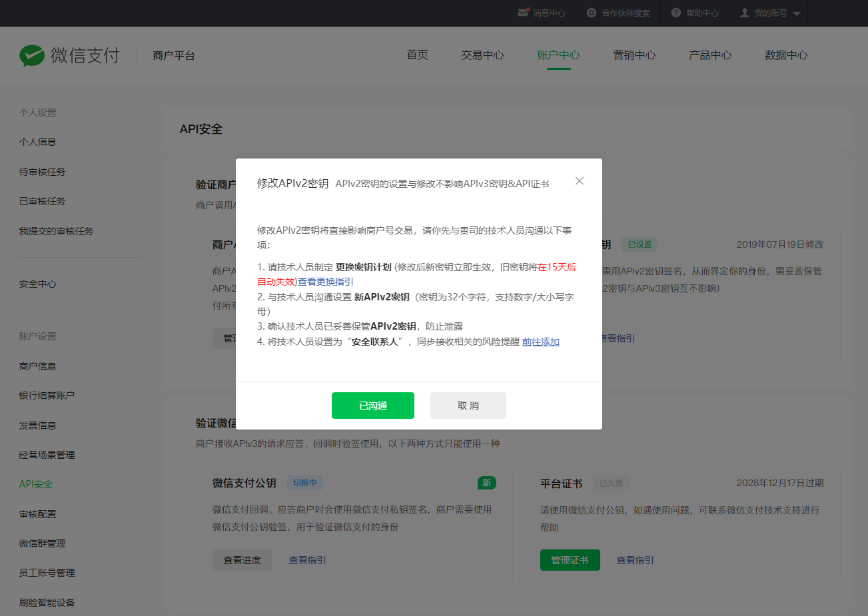The image size is (868, 616).
Task: Click the 平台证书 card title
Action: [562, 483]
